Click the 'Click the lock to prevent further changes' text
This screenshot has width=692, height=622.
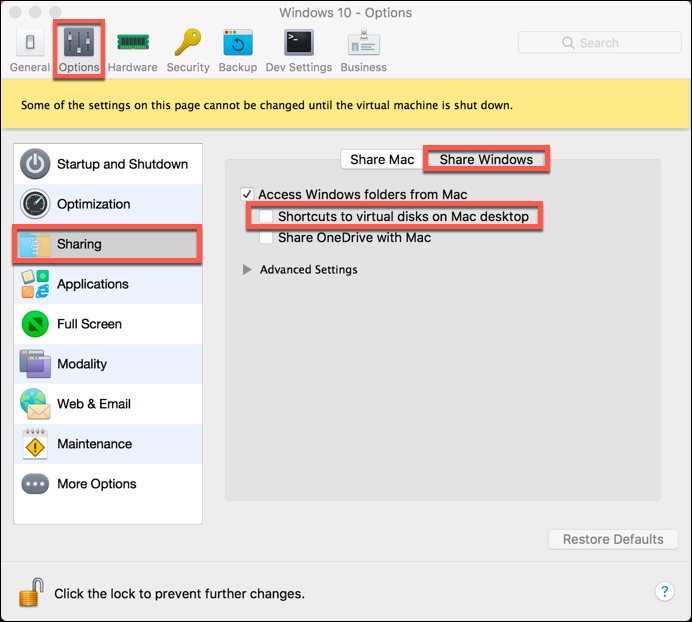pos(179,594)
